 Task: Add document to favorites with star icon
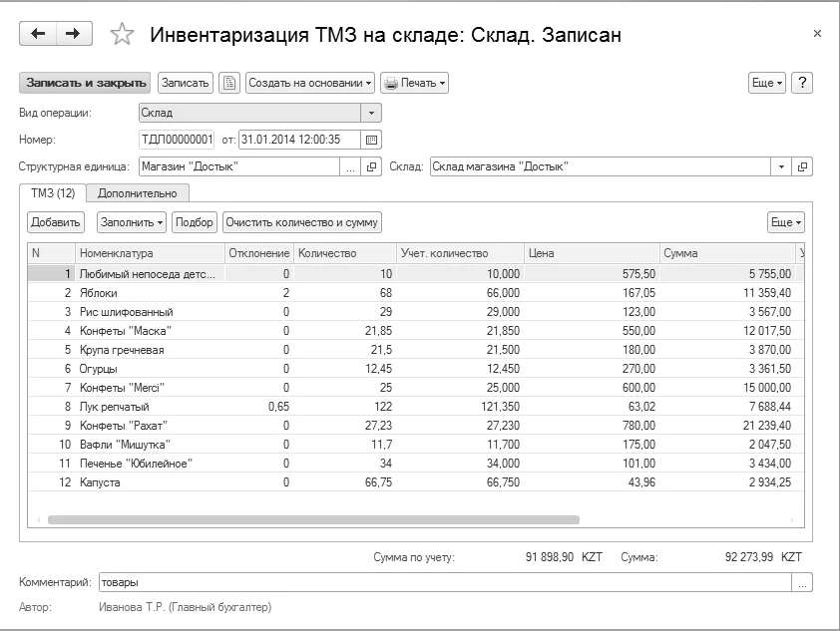(x=122, y=34)
